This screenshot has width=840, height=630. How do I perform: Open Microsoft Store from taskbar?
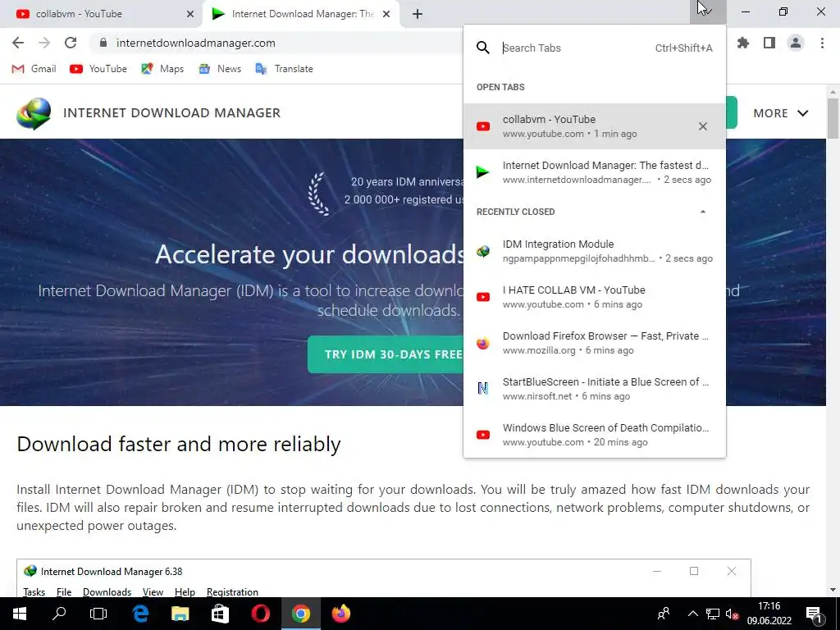[220, 614]
